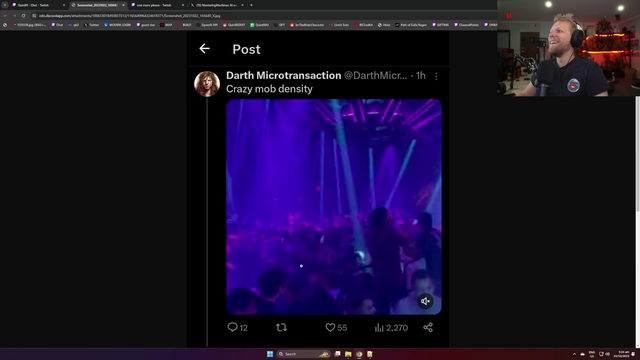The width and height of the screenshot is (640, 360).
Task: Open the 1h post timestamp
Action: [x=421, y=76]
